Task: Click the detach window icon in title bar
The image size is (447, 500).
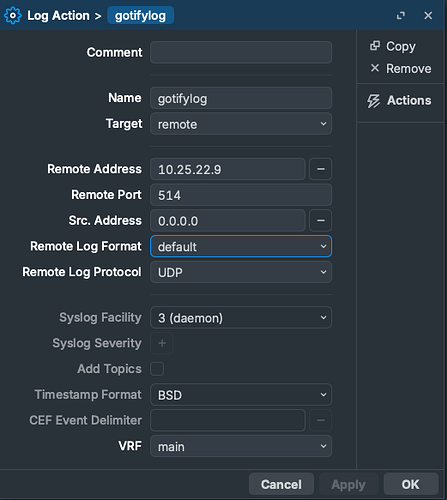Action: 401,15
